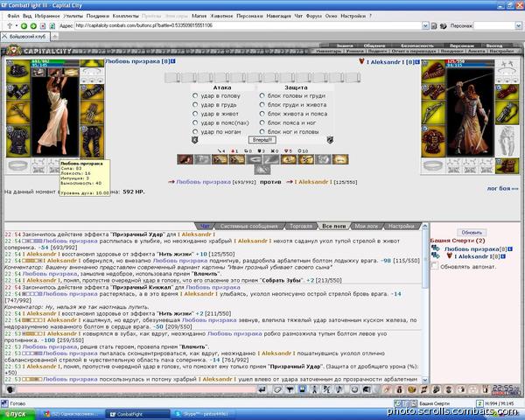
Task: Switch to 'Мои логи' tab
Action: click(x=366, y=227)
